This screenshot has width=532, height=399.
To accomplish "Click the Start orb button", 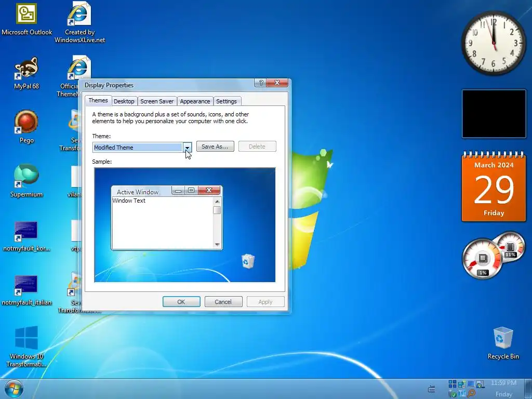I will pyautogui.click(x=14, y=389).
